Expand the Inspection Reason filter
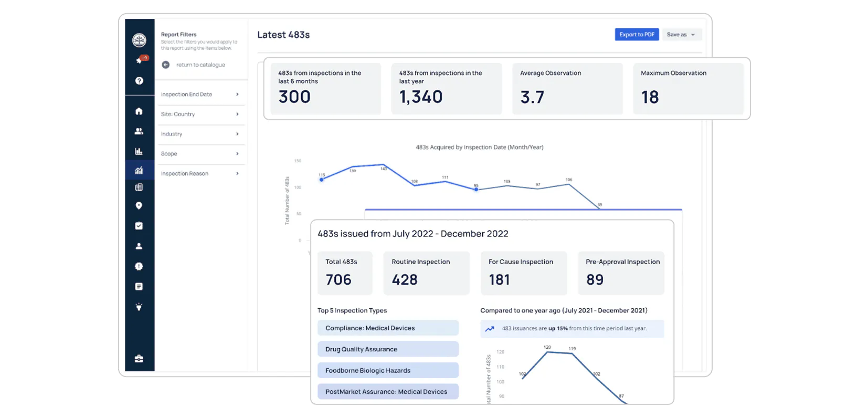Image resolution: width=868 pixels, height=417 pixels. point(200,174)
